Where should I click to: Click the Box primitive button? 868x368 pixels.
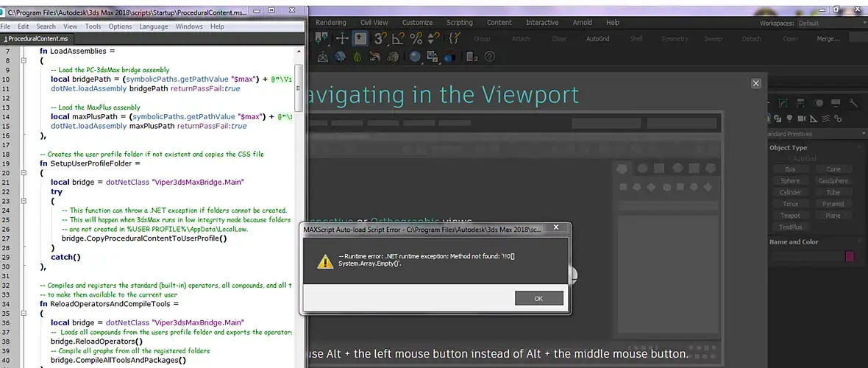pos(790,169)
